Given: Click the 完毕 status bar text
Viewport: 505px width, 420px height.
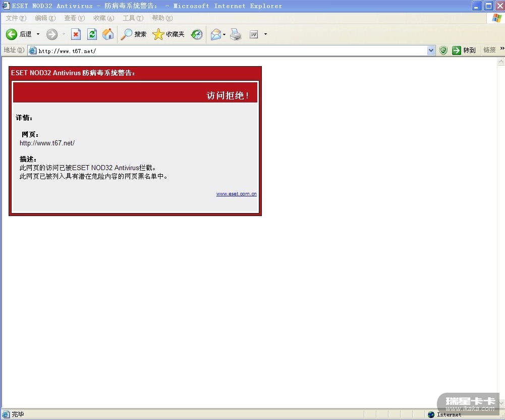Looking at the screenshot, I should pyautogui.click(x=18, y=414).
